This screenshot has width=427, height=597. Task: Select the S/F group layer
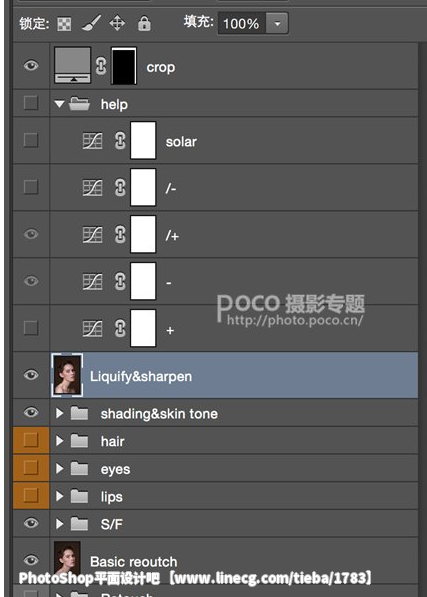tap(215, 524)
